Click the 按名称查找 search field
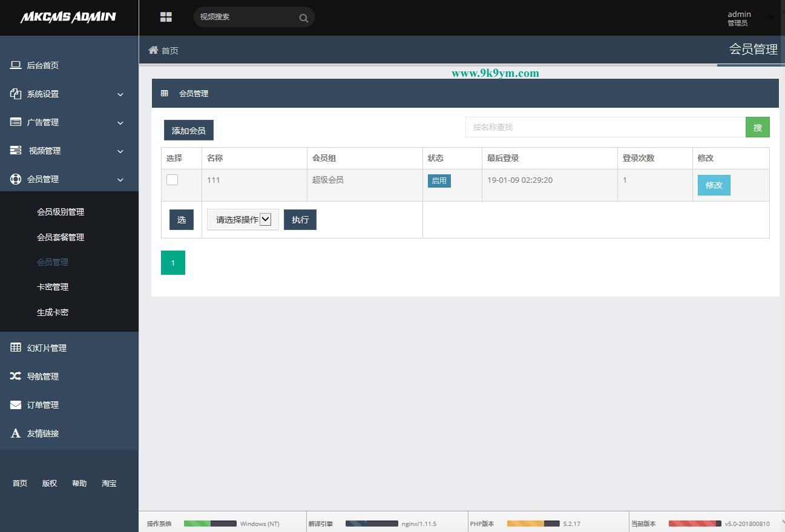The image size is (785, 532). pos(605,127)
